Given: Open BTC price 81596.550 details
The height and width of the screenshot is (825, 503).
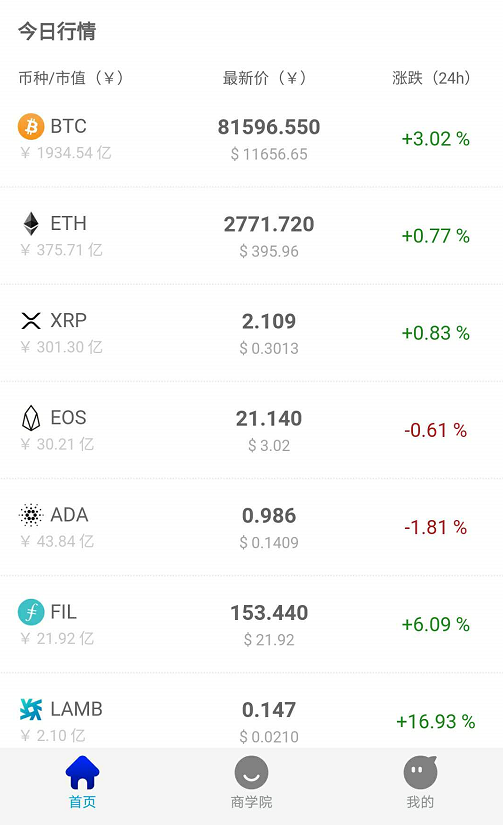Looking at the screenshot, I should 269,127.
